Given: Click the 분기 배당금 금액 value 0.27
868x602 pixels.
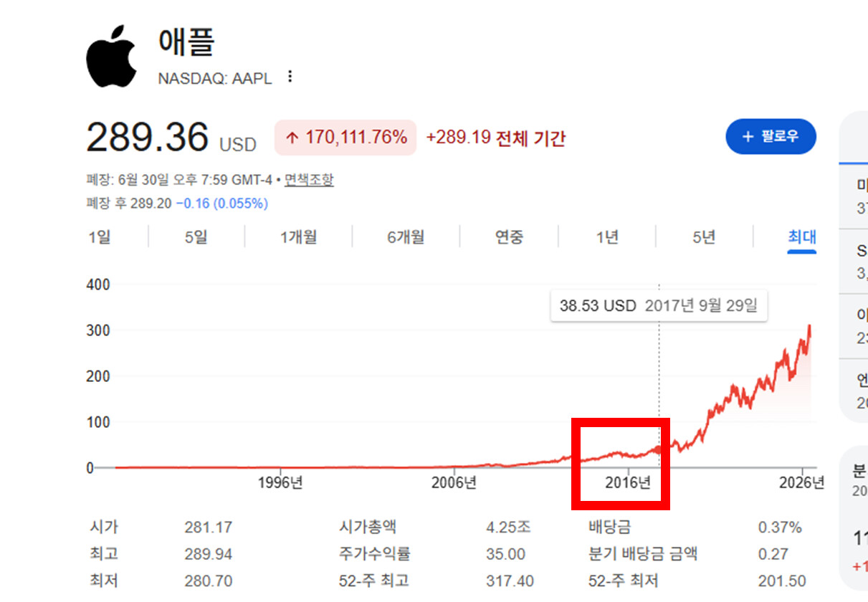Looking at the screenshot, I should pyautogui.click(x=773, y=554).
